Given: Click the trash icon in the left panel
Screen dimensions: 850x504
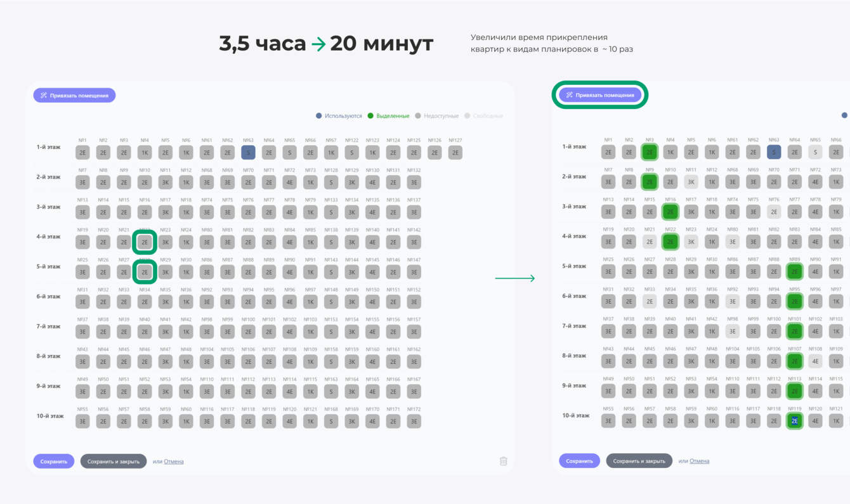Looking at the screenshot, I should 503,461.
